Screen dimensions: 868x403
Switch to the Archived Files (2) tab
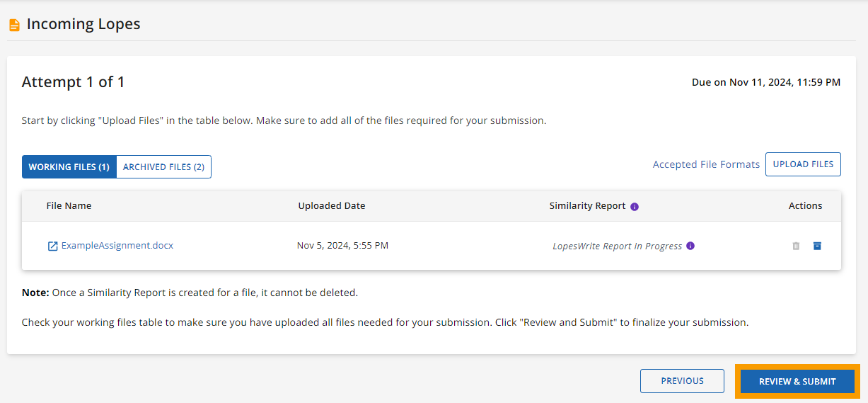[x=163, y=167]
